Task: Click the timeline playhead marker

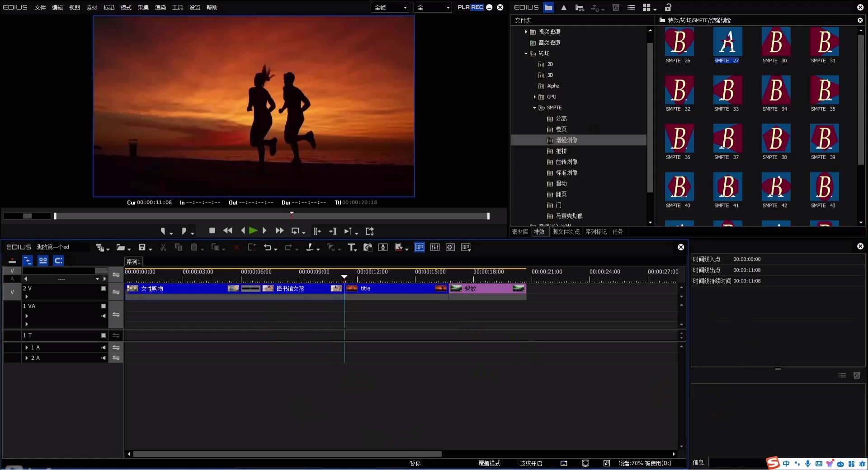Action: (344, 277)
